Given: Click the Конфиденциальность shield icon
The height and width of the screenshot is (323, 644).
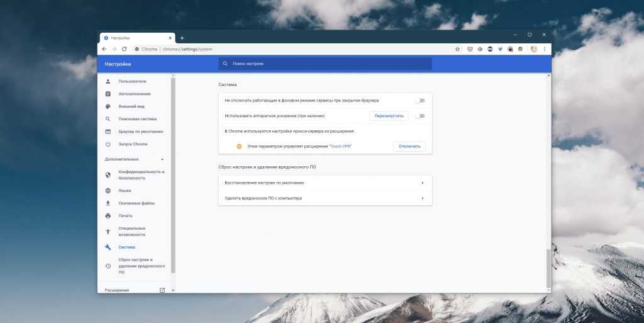Looking at the screenshot, I should (108, 174).
